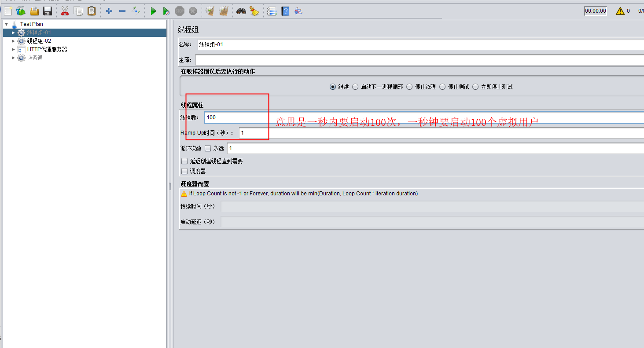The image size is (644, 348).
Task: Expand the HTTP代理服务器 tree node arrow
Action: (13, 49)
